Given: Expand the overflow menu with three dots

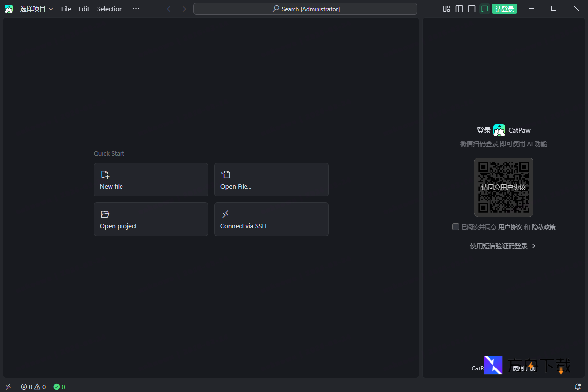Looking at the screenshot, I should (x=136, y=9).
